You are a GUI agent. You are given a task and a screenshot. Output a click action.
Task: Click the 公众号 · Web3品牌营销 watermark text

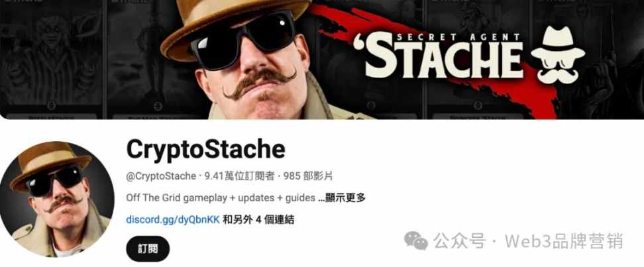point(528,240)
